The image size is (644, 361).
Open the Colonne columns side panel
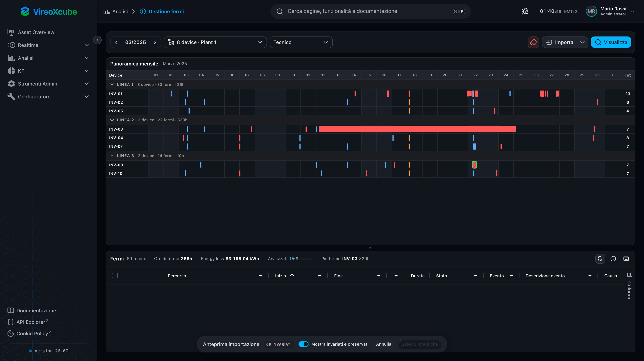pyautogui.click(x=630, y=287)
